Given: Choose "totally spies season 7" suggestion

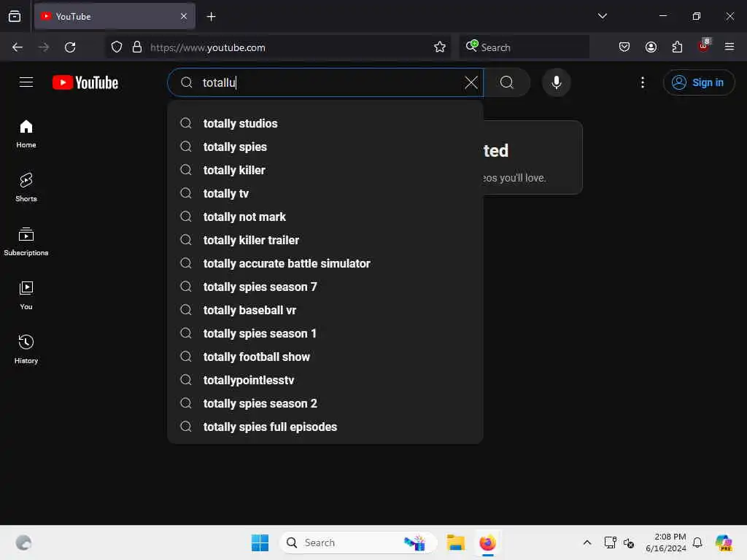Looking at the screenshot, I should coord(325,287).
